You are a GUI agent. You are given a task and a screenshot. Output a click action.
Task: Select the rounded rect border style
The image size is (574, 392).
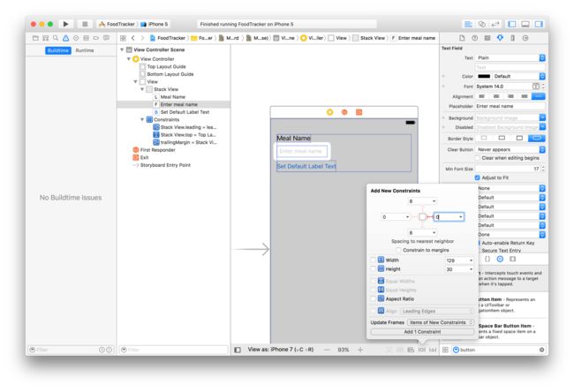click(x=537, y=139)
